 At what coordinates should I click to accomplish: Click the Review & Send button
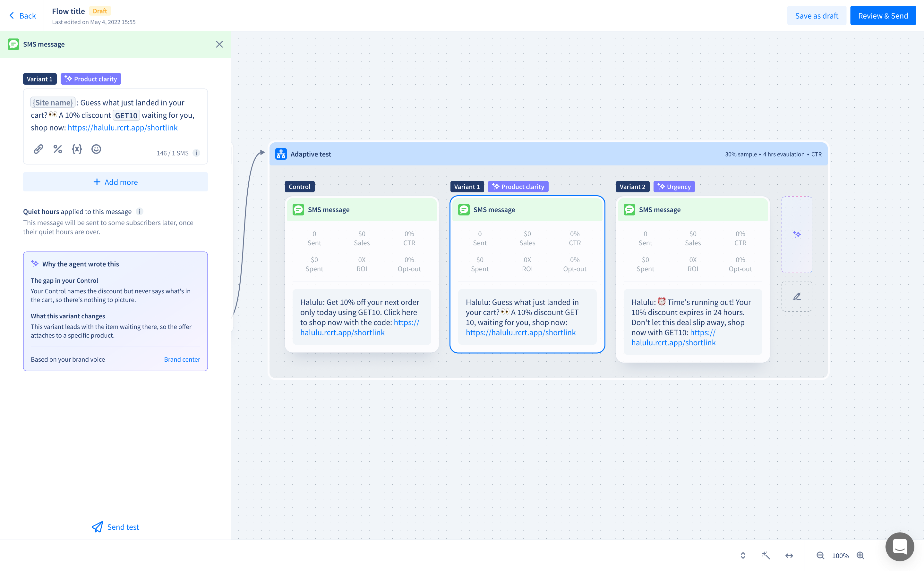pos(883,15)
